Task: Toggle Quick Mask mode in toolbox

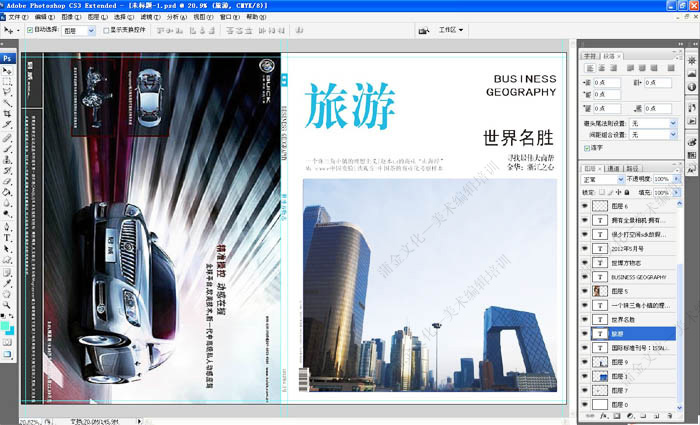Action: pyautogui.click(x=7, y=342)
